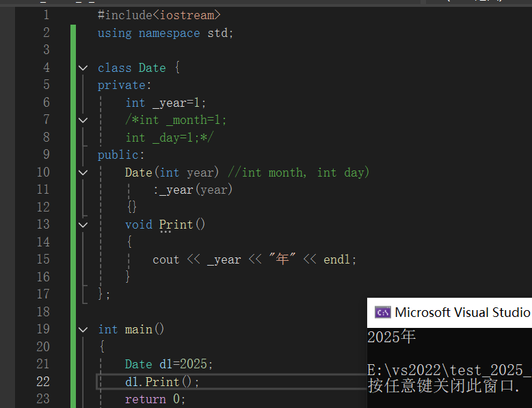Click line number 1 in the gutter
This screenshot has width=532, height=408.
click(x=46, y=15)
